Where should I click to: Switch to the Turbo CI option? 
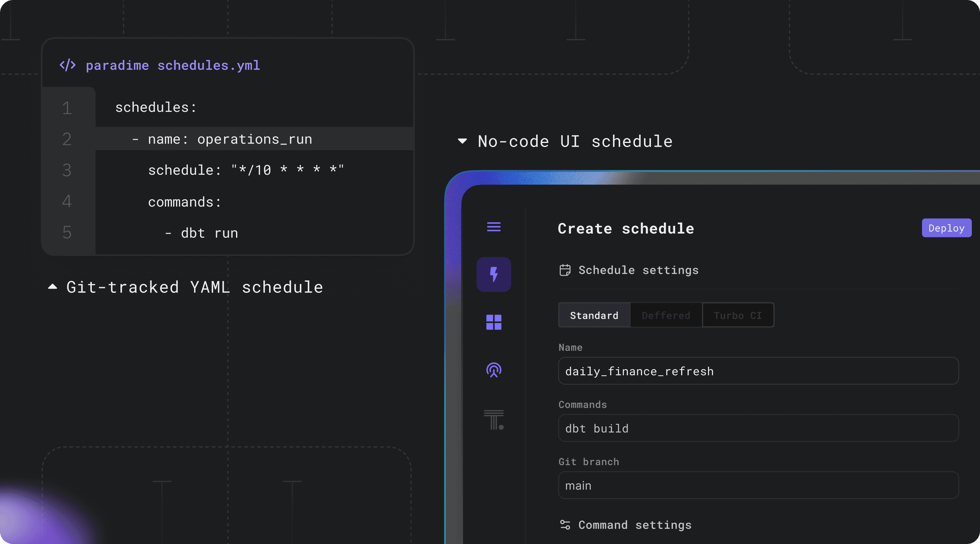738,315
